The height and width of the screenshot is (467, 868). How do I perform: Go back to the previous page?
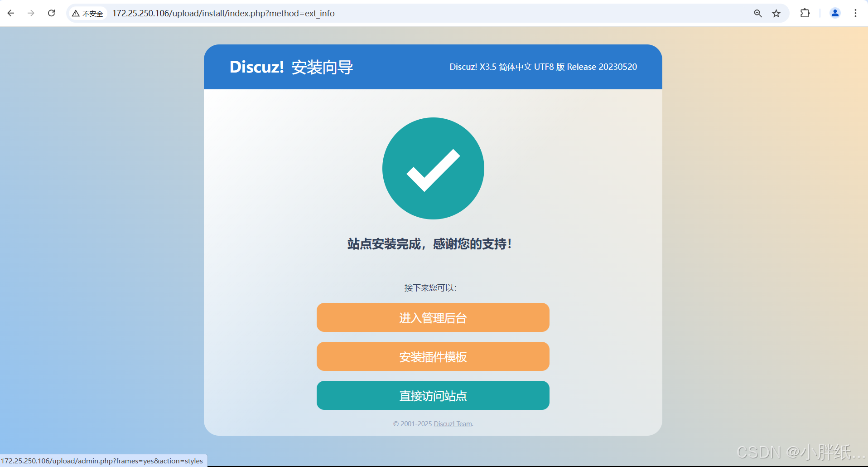(x=11, y=13)
